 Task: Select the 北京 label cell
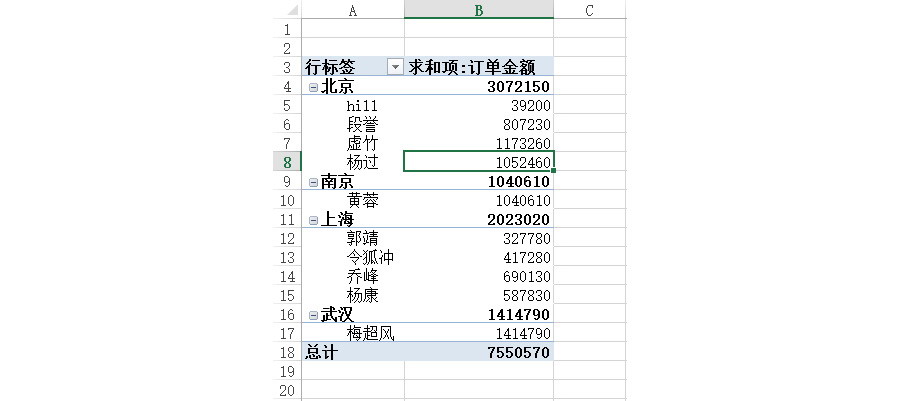352,87
